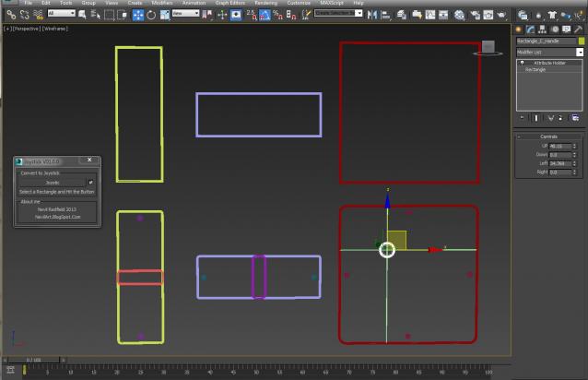Screen dimensions: 588x380
Task: Toggle the Attribute Holder lightbulb
Action: click(x=522, y=63)
